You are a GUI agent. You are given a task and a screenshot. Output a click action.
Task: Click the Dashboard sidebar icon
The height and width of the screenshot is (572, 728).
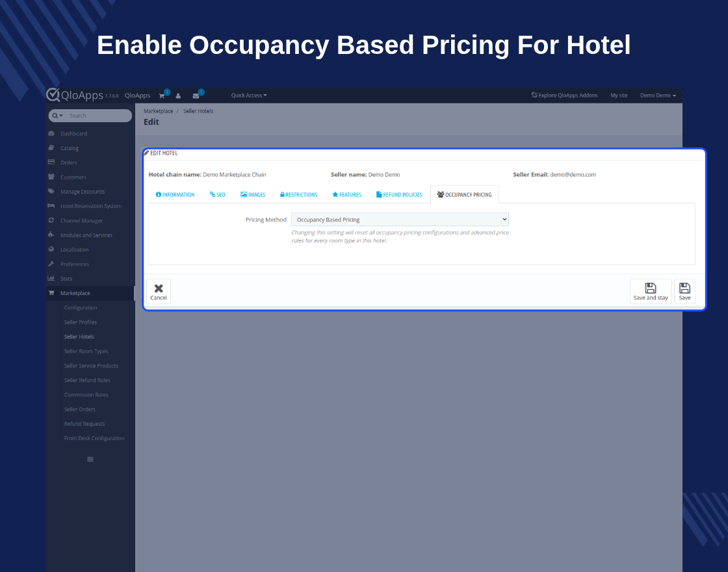[51, 133]
